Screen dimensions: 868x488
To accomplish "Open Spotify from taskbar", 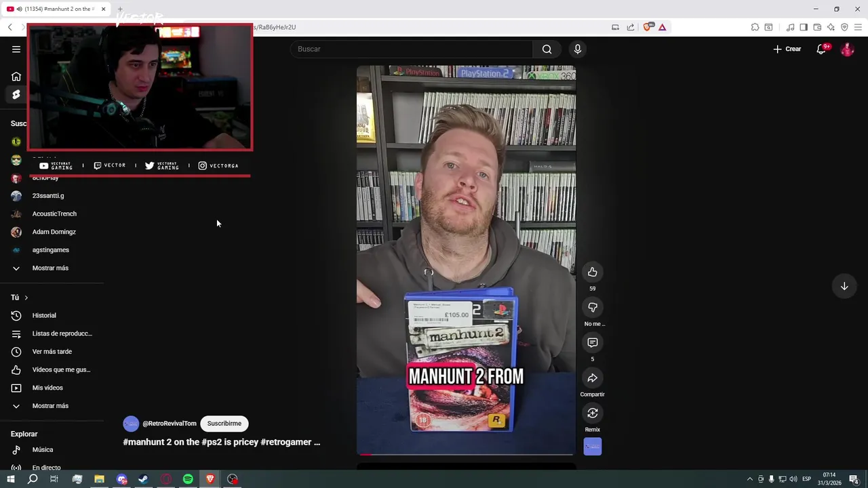I will (x=188, y=479).
